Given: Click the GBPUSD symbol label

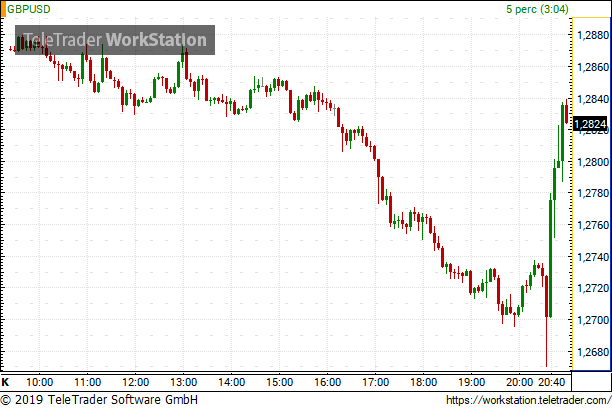Looking at the screenshot, I should 29,9.
